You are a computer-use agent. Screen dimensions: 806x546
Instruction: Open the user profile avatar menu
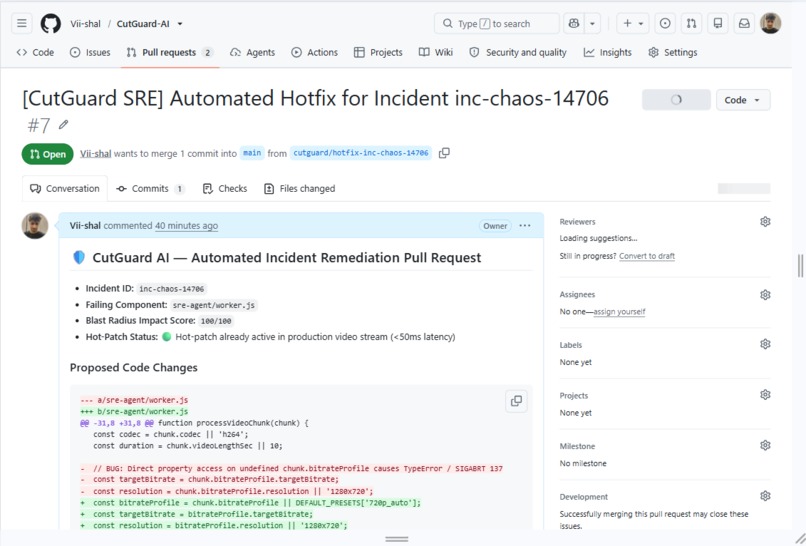pyautogui.click(x=771, y=24)
